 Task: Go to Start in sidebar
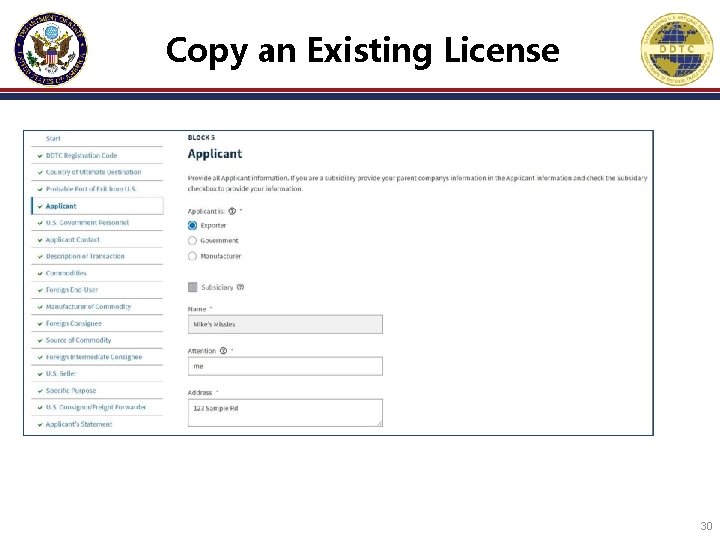[x=53, y=138]
